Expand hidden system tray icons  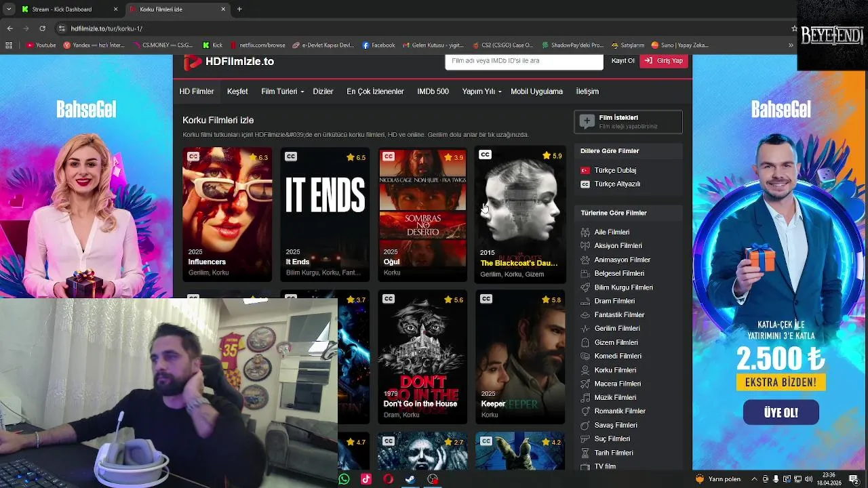tap(754, 479)
